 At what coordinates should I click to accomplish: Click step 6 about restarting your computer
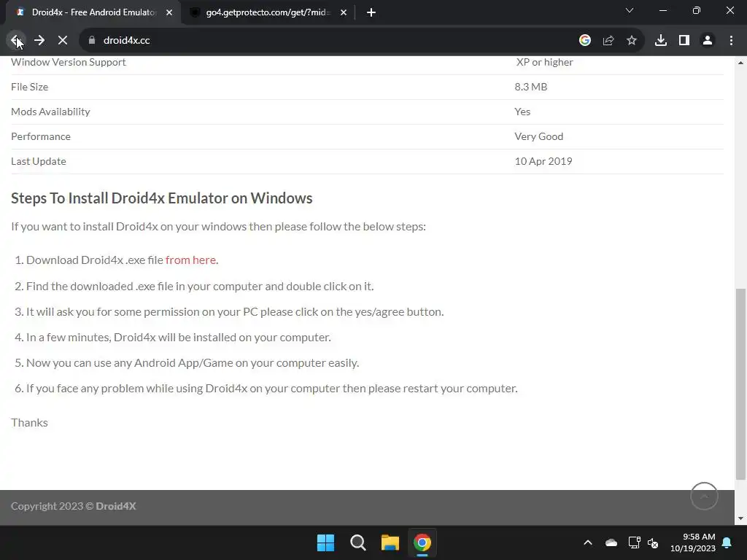[271, 388]
